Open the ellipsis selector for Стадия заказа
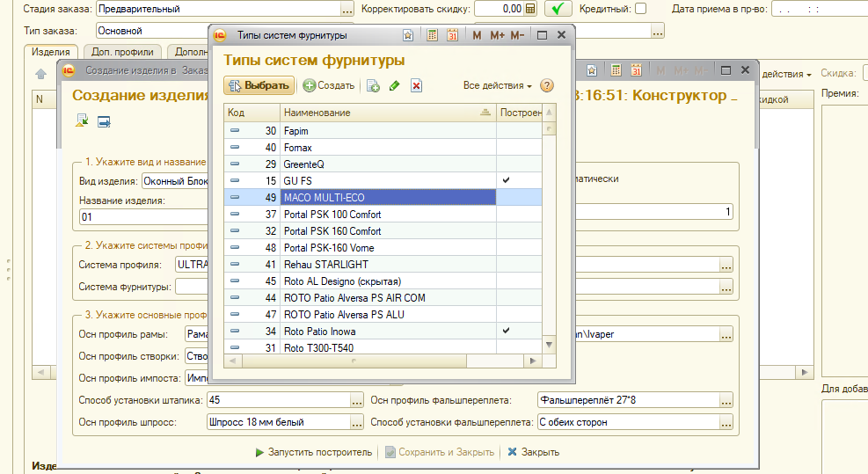This screenshot has width=868, height=474. pos(347,10)
